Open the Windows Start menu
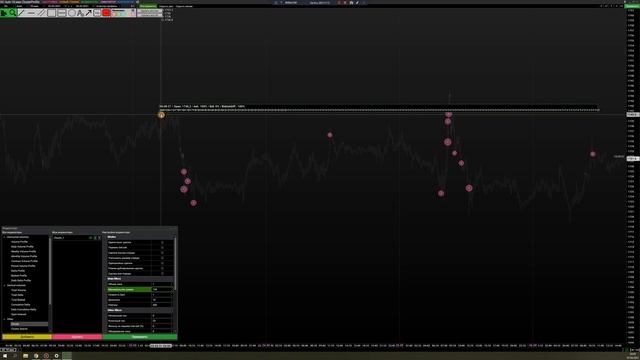 [4, 356]
